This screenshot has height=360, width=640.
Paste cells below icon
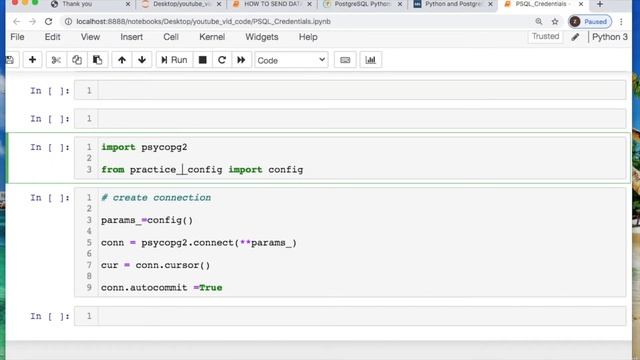(x=97, y=60)
